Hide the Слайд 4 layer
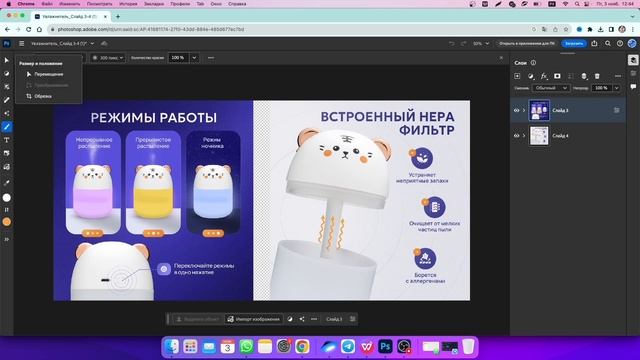This screenshot has width=640, height=360. pyautogui.click(x=516, y=136)
